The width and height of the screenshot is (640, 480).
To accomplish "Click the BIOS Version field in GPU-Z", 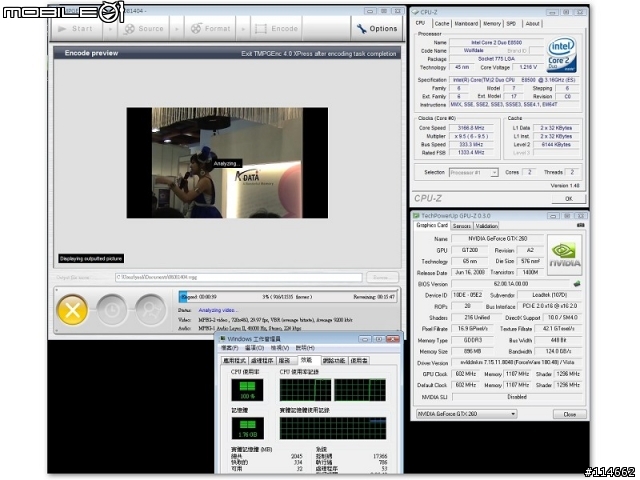I will pyautogui.click(x=510, y=283).
